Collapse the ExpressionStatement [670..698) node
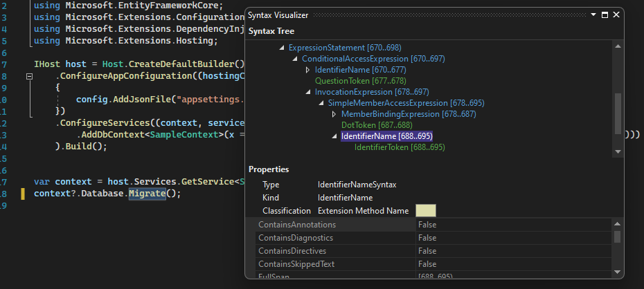 pos(282,48)
